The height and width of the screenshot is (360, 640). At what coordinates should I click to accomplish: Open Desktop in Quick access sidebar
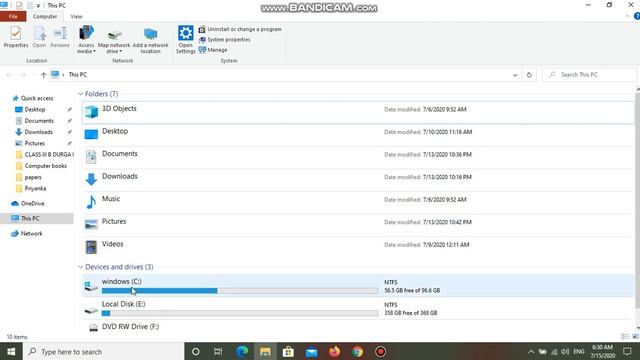pos(35,109)
